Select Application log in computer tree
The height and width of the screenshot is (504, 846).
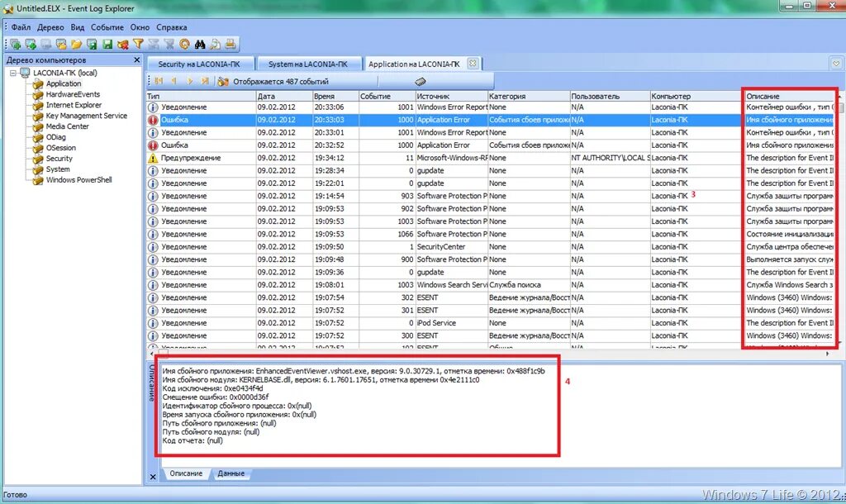[x=64, y=83]
